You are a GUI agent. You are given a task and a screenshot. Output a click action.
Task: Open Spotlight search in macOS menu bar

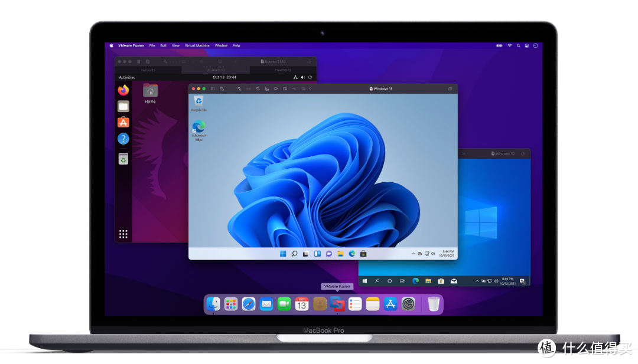coord(519,45)
